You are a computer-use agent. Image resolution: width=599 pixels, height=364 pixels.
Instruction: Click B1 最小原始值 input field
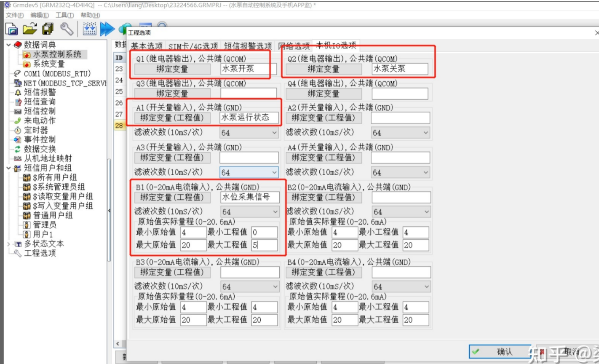click(193, 232)
